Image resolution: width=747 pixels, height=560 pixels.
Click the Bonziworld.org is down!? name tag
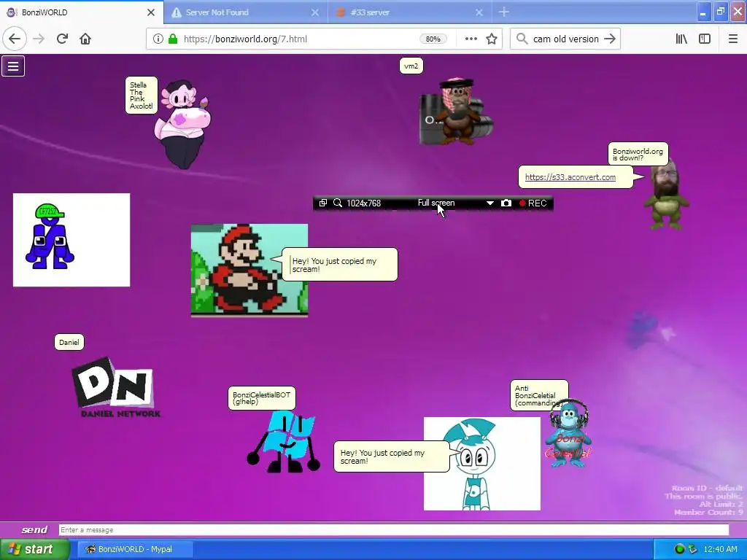638,154
